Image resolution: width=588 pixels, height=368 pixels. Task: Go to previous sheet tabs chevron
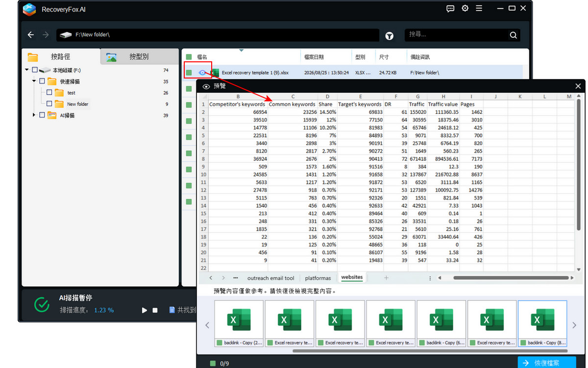coord(211,278)
